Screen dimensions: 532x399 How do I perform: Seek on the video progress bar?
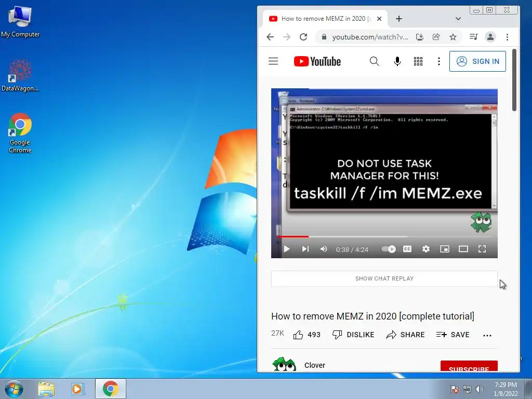384,236
